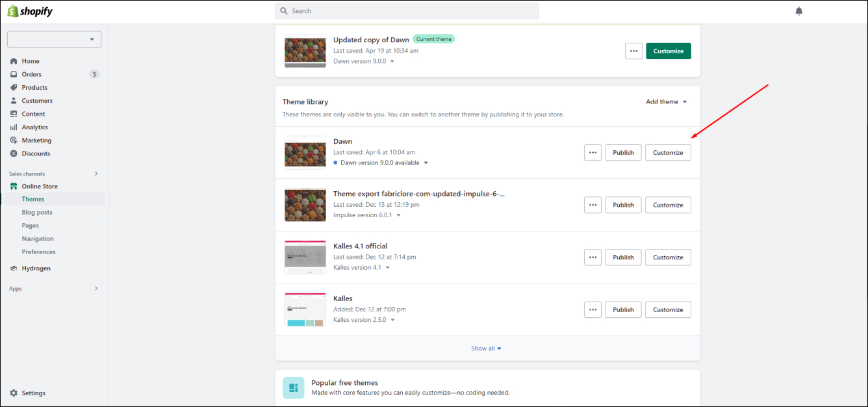
Task: Customize the Theme export fabriclore theme
Action: pos(668,205)
